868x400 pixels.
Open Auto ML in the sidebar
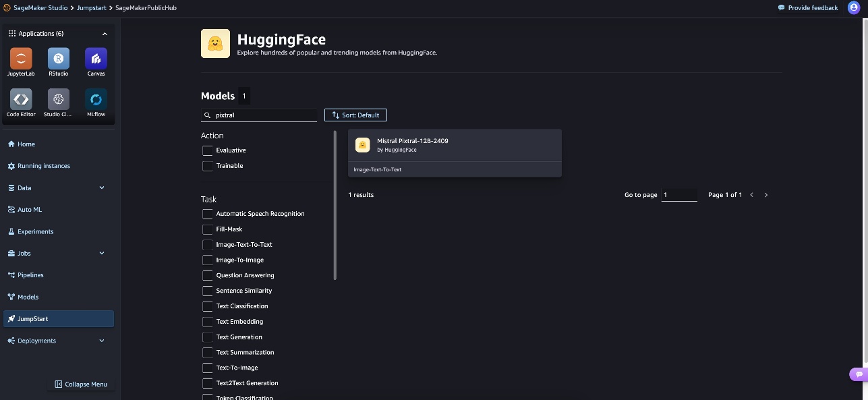click(59, 210)
